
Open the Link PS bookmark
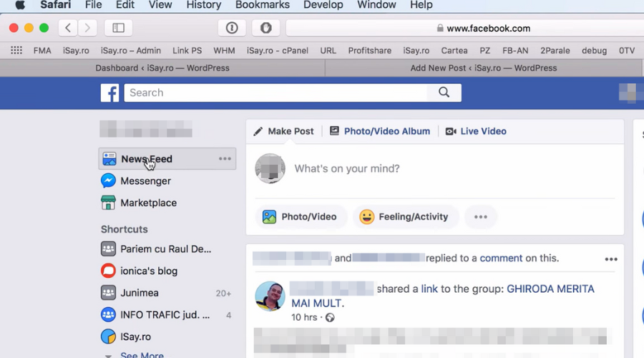(x=187, y=51)
